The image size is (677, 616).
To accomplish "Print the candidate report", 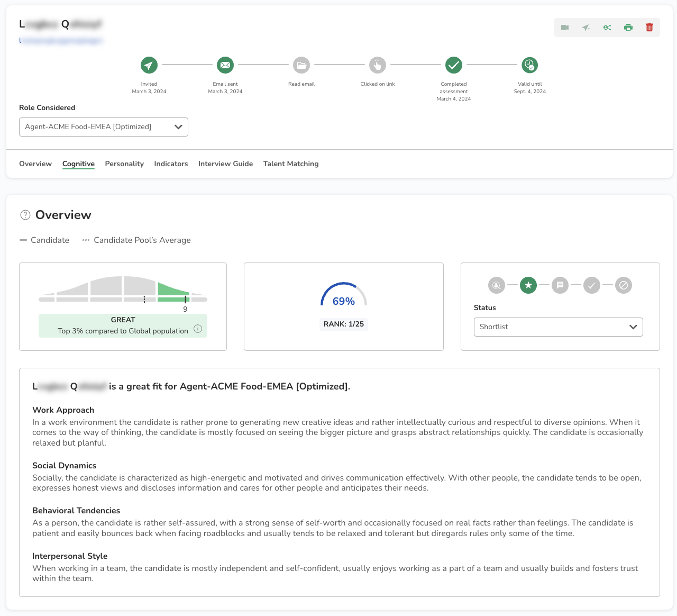I will click(x=628, y=28).
